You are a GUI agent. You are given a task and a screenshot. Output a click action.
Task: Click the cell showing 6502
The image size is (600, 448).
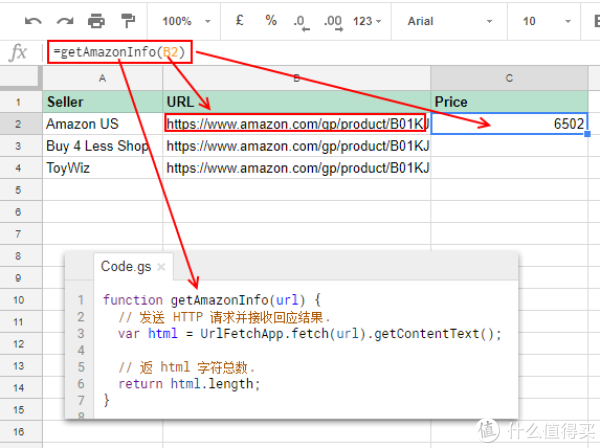[509, 124]
